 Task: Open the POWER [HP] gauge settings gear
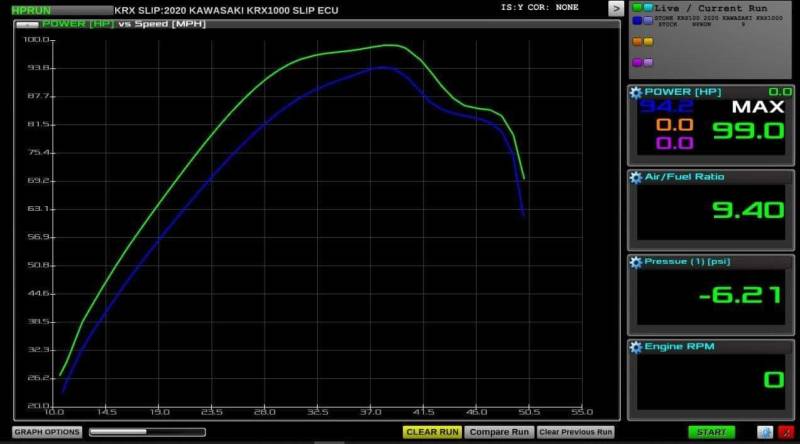coord(635,92)
